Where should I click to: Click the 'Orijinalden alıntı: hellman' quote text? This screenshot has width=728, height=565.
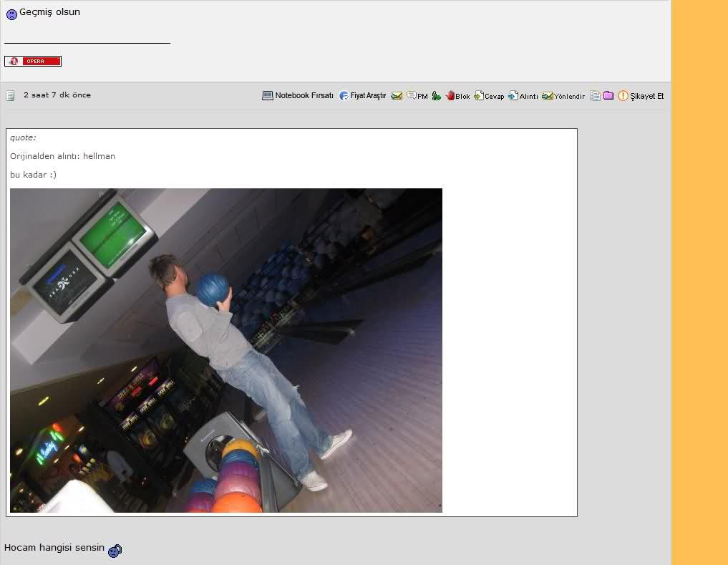pos(62,156)
